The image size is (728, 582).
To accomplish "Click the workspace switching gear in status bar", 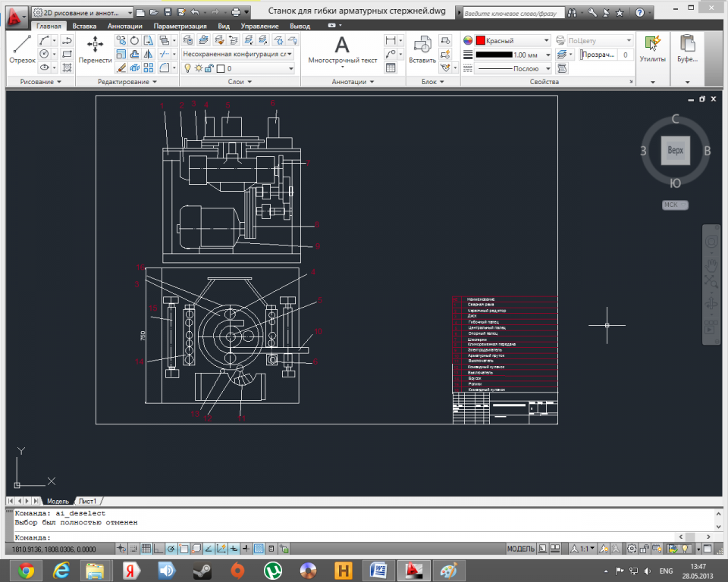I will pyautogui.click(x=632, y=549).
